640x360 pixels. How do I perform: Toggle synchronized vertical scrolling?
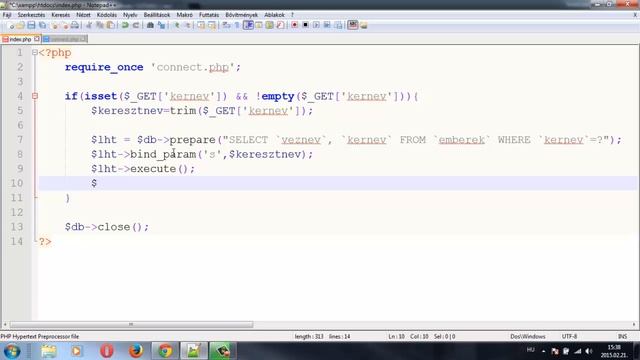(x=201, y=25)
